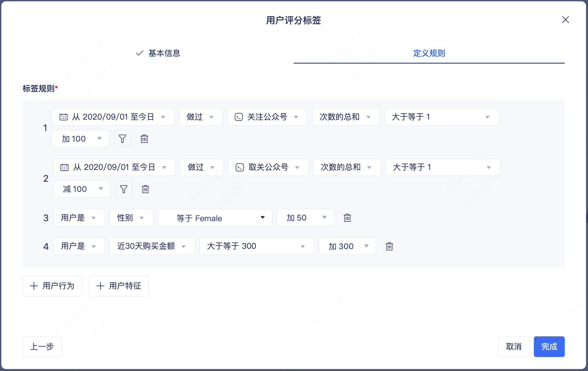Select the 定义规则 step tab
The width and height of the screenshot is (588, 371).
[x=429, y=53]
